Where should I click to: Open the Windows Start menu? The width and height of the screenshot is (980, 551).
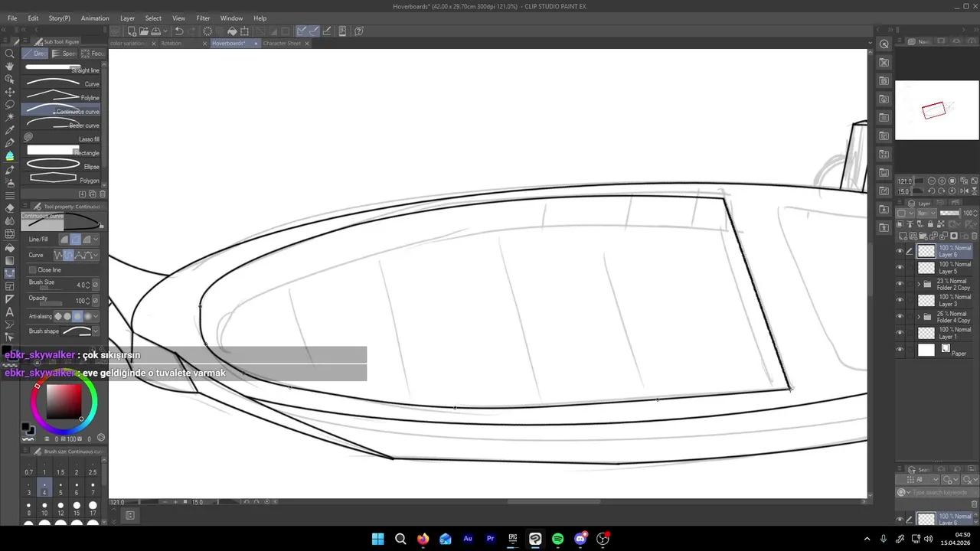[377, 539]
